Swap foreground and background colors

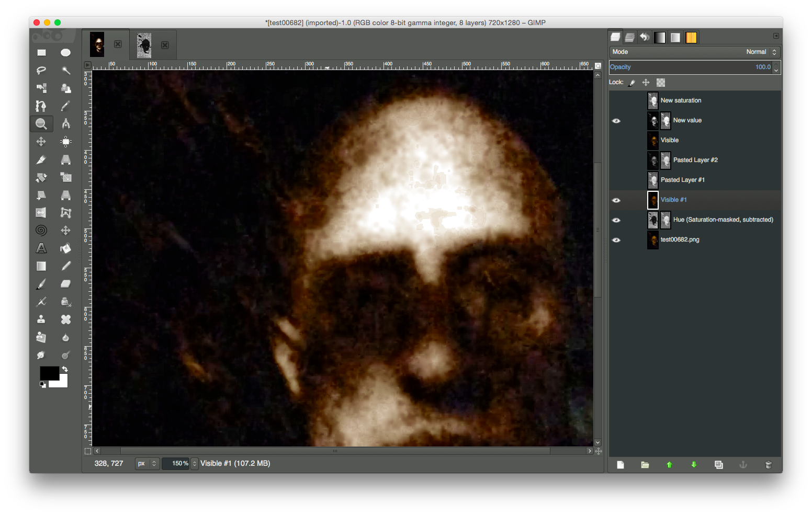click(65, 369)
